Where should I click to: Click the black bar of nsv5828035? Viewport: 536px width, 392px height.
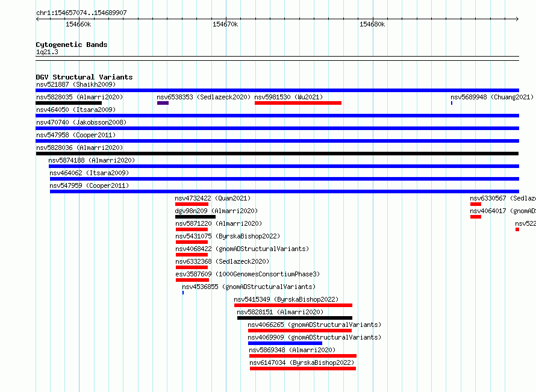point(69,103)
